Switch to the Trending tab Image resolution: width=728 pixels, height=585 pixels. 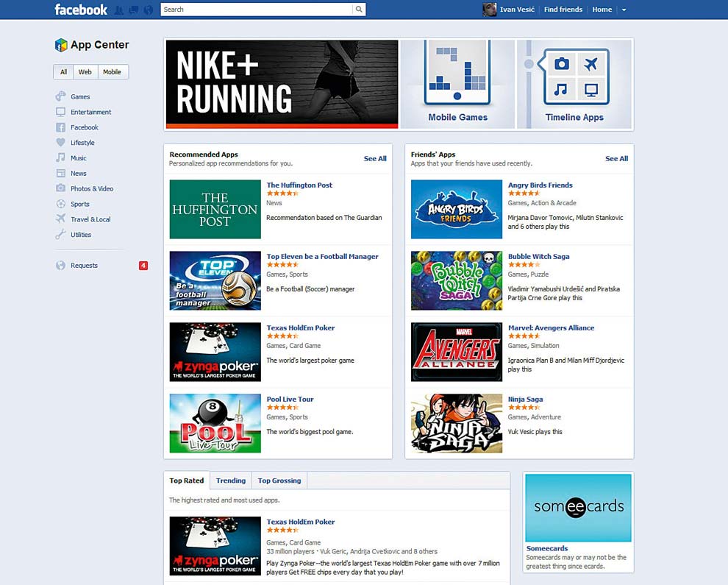[231, 481]
